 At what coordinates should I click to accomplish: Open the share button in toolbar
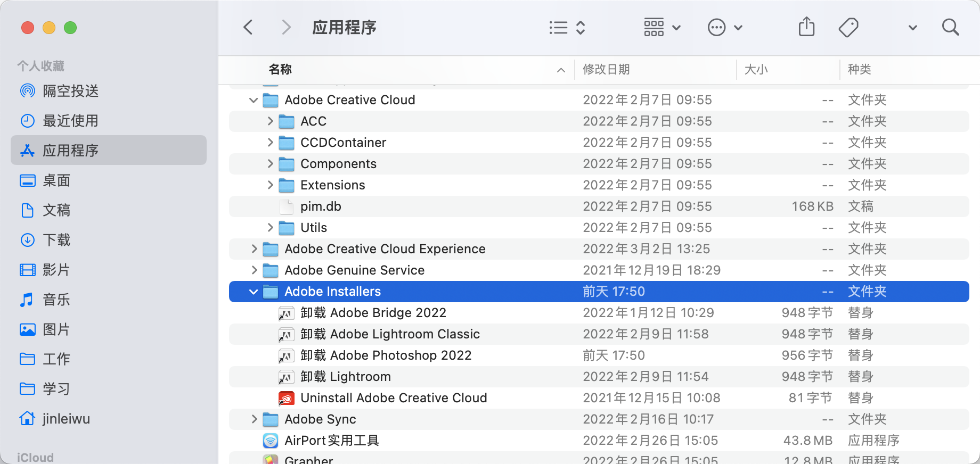806,27
